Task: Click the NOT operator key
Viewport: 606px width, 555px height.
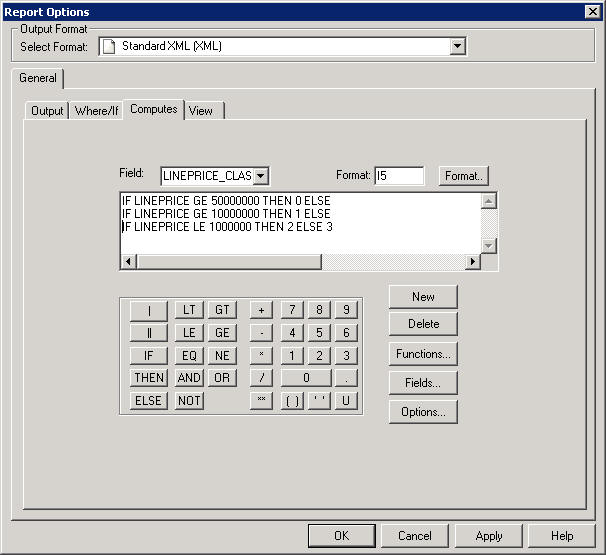Action: click(189, 401)
